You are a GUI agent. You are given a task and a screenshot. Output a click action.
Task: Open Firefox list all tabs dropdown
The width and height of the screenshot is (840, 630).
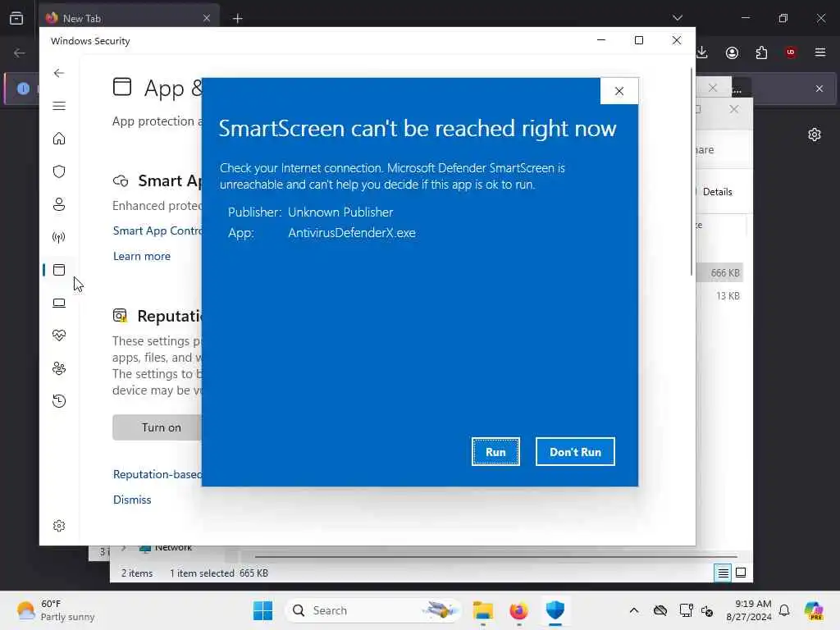[x=677, y=18]
